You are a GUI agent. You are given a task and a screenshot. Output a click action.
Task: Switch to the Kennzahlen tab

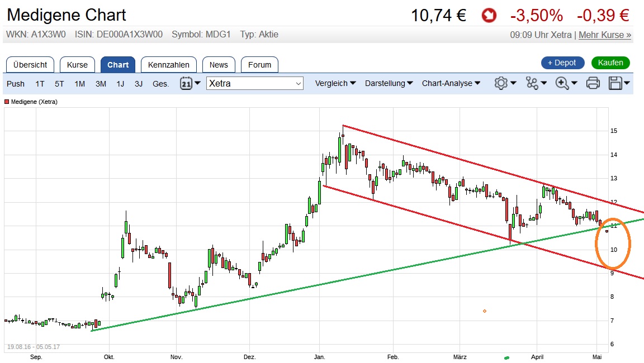pos(168,65)
